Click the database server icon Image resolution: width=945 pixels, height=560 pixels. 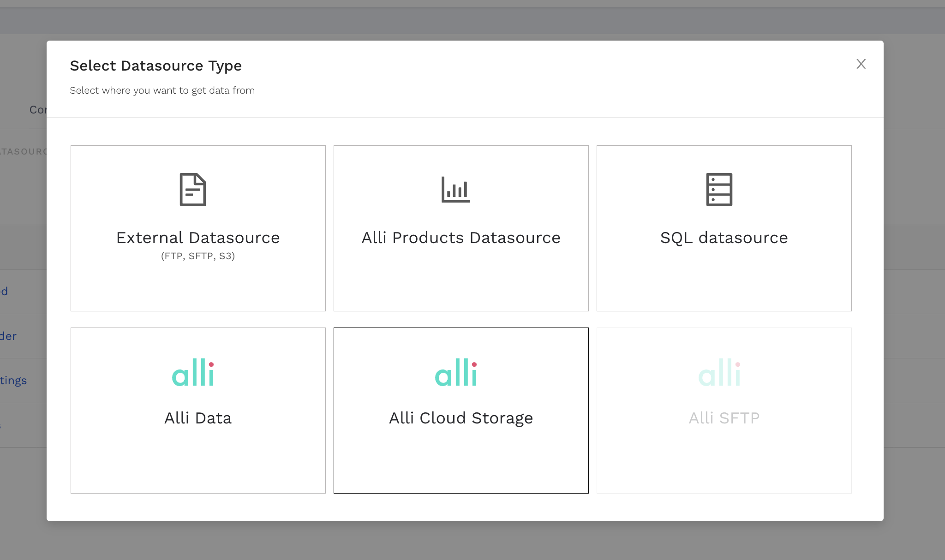(719, 190)
